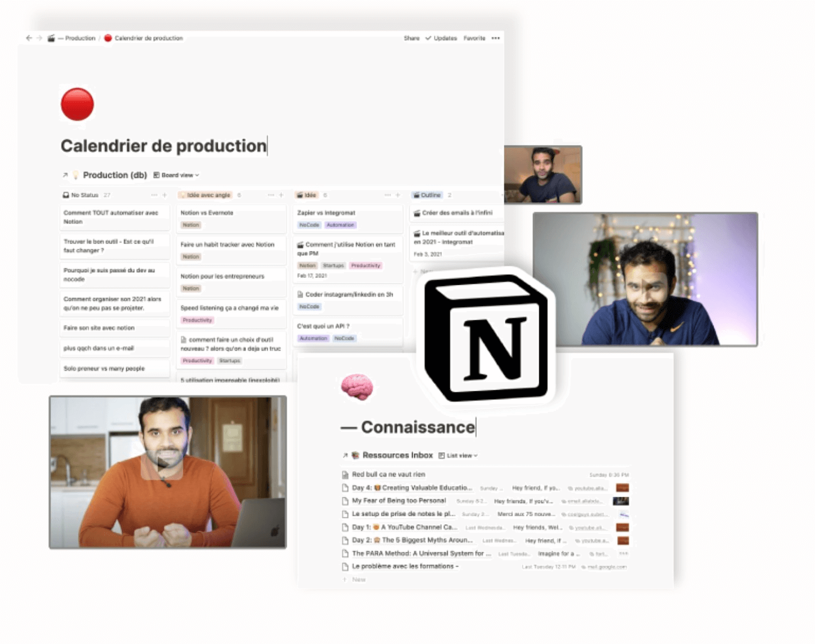Open card C'est quoi un API ?
Screen dimensions: 815x644
[348, 332]
